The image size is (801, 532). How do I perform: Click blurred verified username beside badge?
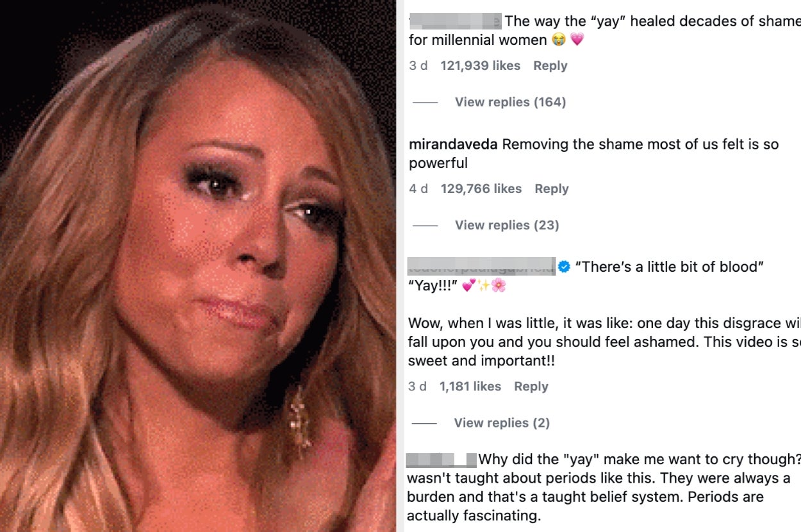[481, 265]
